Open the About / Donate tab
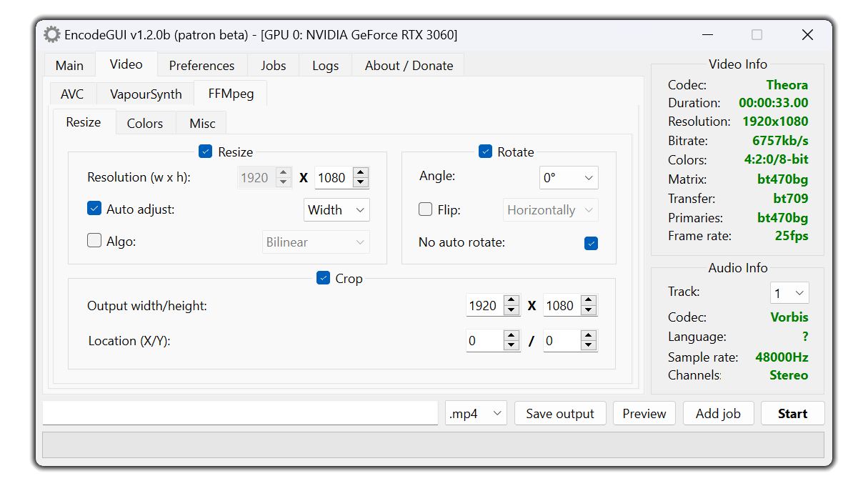Screen dimensions: 868x486 coord(409,65)
